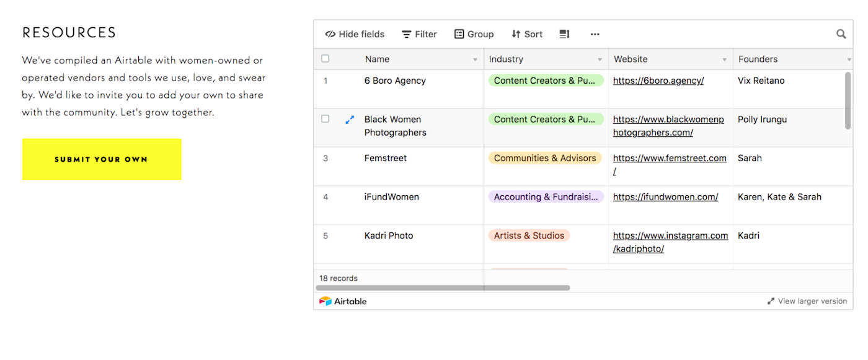
Task: Open the 6boro.agency website link
Action: [x=658, y=81]
